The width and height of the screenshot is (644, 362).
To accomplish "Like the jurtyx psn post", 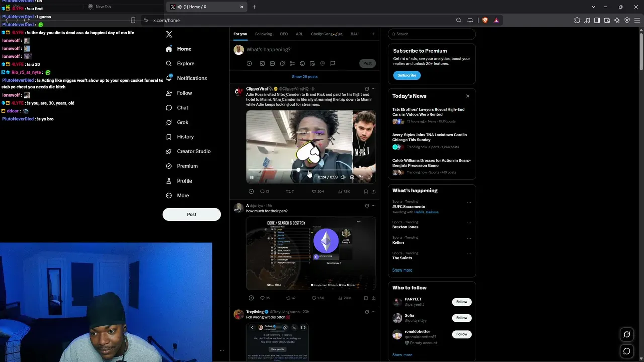I will 318,298.
